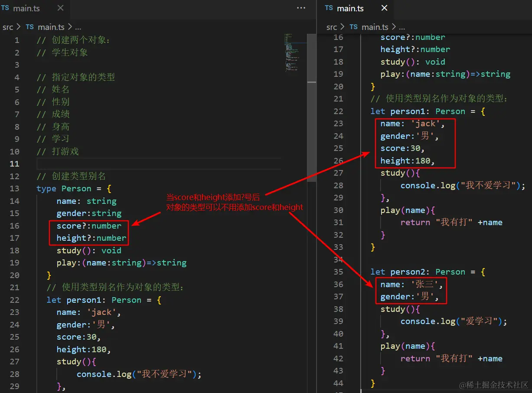Click the comment '// 学习'

click(53, 139)
